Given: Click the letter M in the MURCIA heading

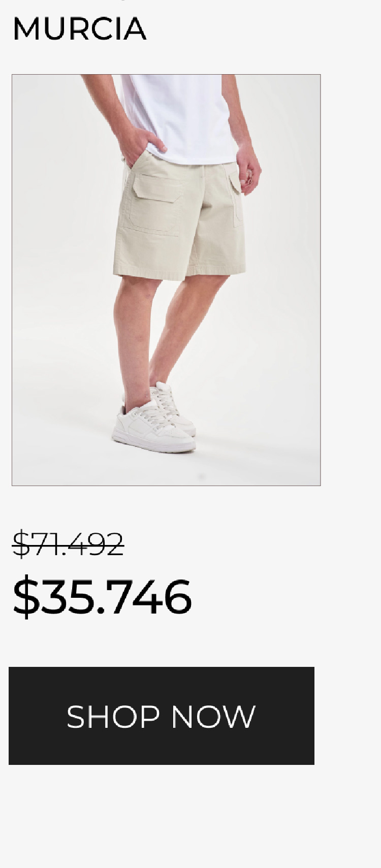Looking at the screenshot, I should coord(26,29).
